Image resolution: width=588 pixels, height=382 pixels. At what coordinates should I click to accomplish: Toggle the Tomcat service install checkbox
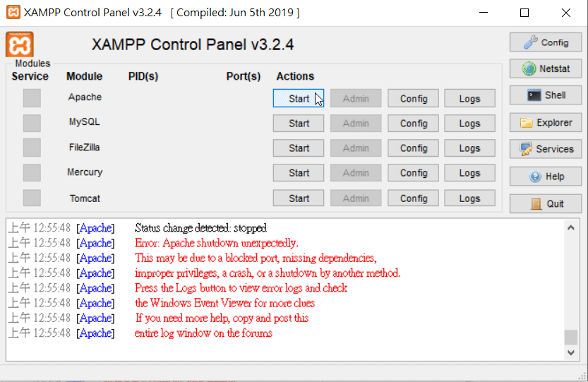32,198
